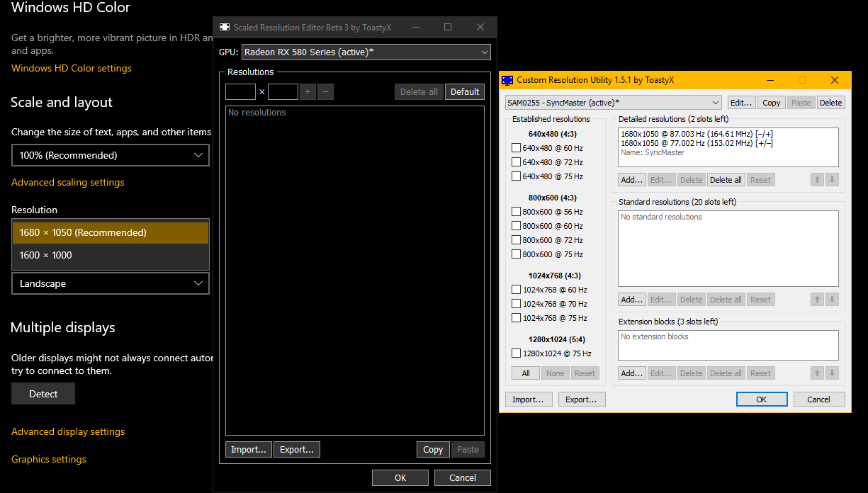This screenshot has width=868, height=493.
Task: Check the 800x600 @ 75 Hz option
Action: (x=516, y=254)
